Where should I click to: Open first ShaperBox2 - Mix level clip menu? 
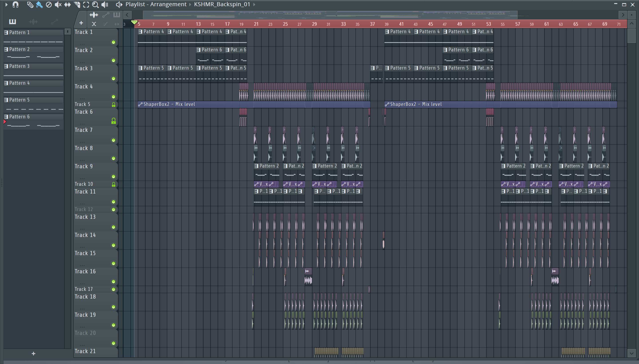pyautogui.click(x=140, y=104)
